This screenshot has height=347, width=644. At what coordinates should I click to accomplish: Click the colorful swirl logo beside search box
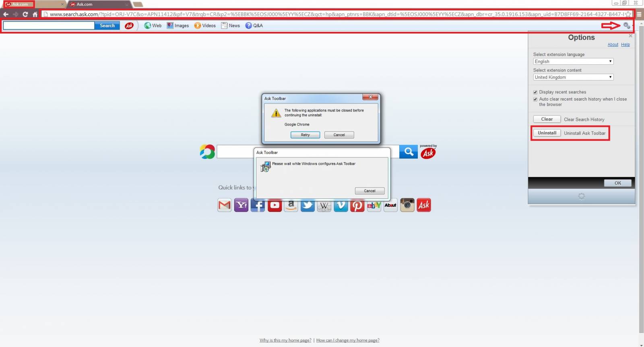207,152
